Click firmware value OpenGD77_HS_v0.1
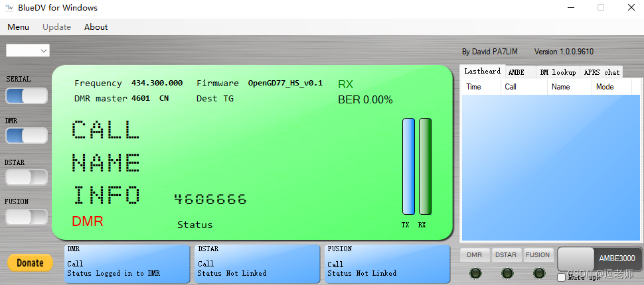The height and width of the screenshot is (285, 644). click(285, 84)
